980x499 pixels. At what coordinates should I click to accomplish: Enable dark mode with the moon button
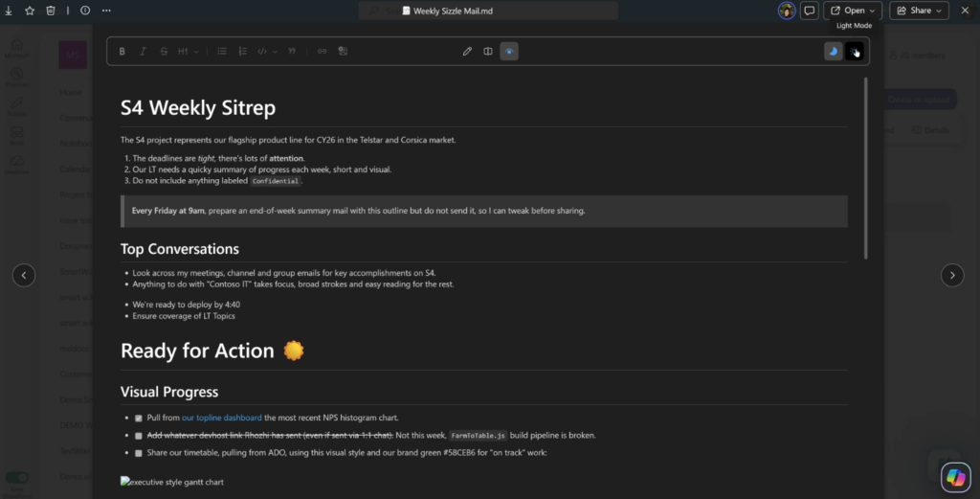(834, 52)
